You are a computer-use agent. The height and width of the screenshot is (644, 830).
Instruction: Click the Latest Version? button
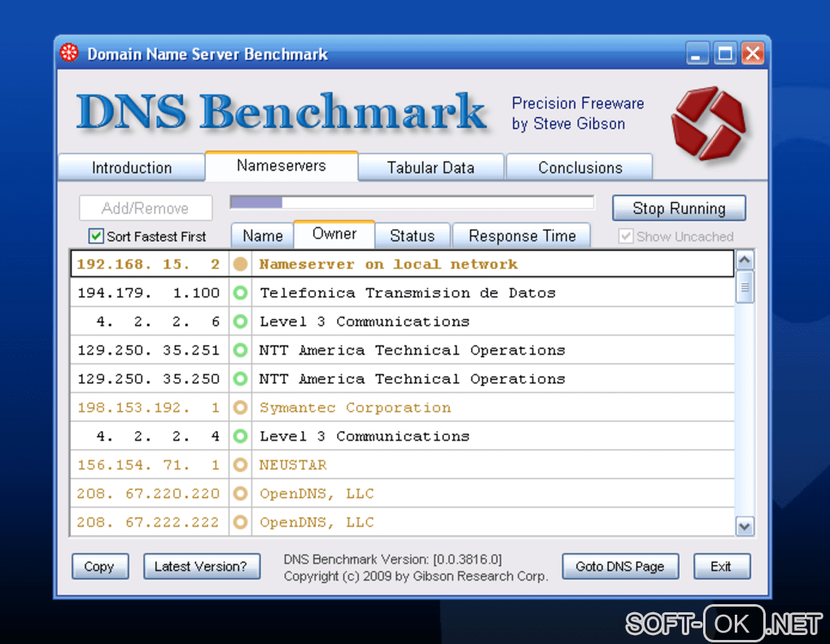point(201,566)
